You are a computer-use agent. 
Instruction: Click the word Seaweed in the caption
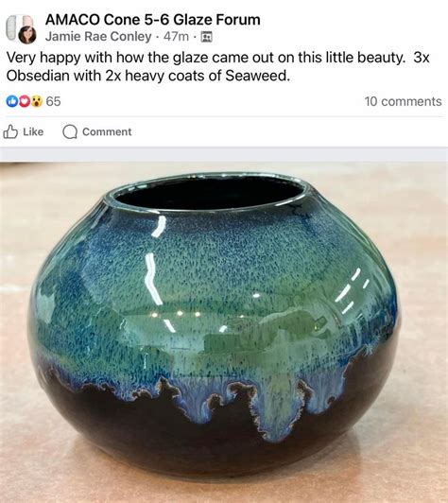257,76
